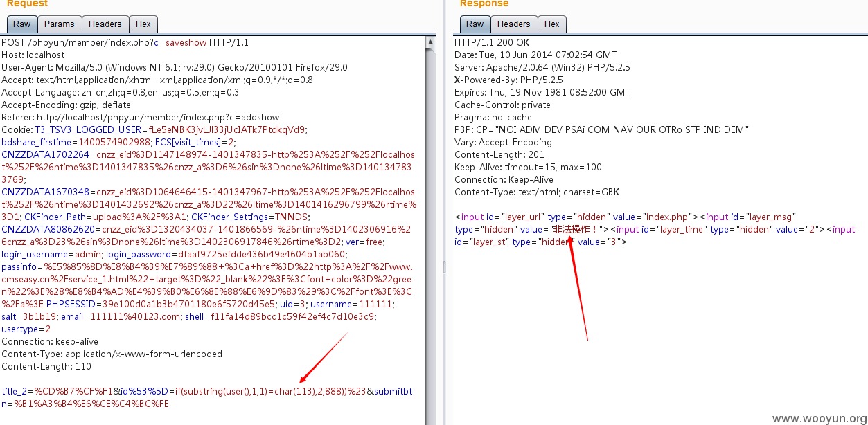
Task: Click the login_username=admin cookie text
Action: [53, 254]
